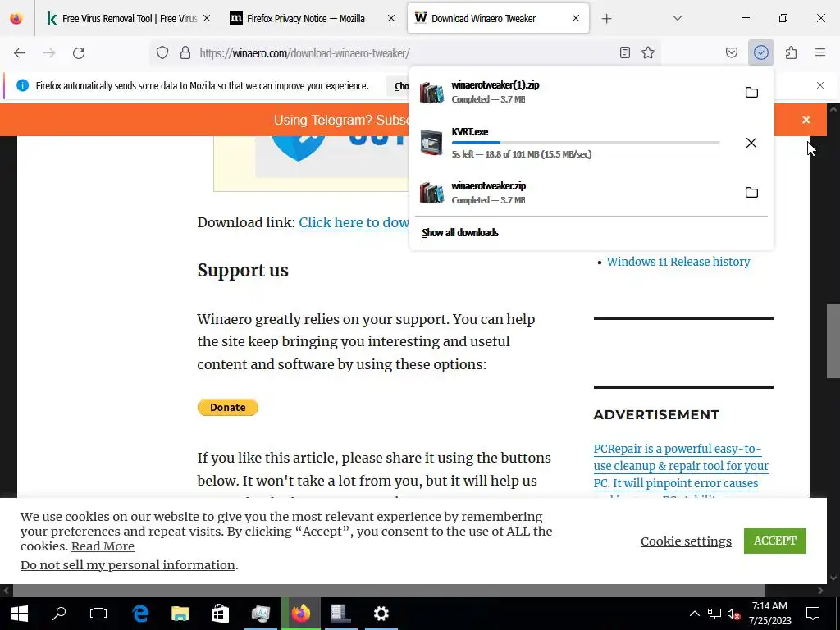Cancel the KVRT.exe download

coord(751,143)
